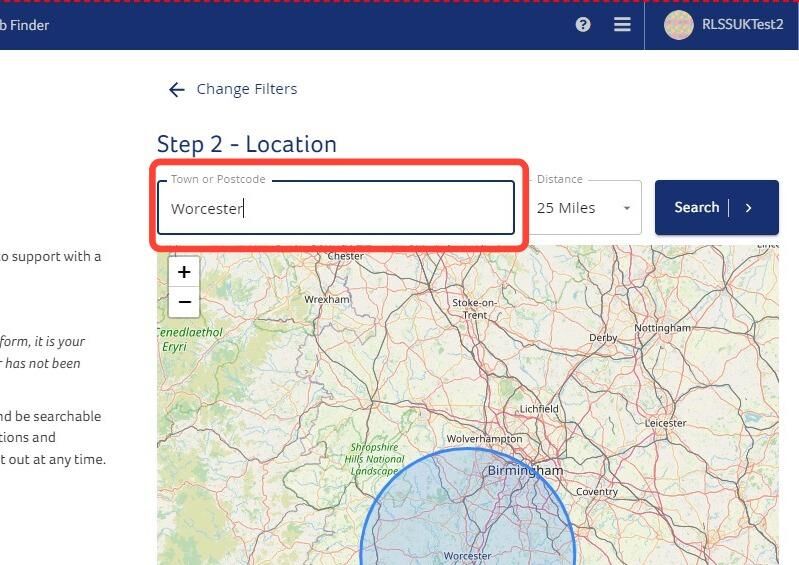The width and height of the screenshot is (799, 565).
Task: Click Nottingham on the map
Action: (662, 328)
